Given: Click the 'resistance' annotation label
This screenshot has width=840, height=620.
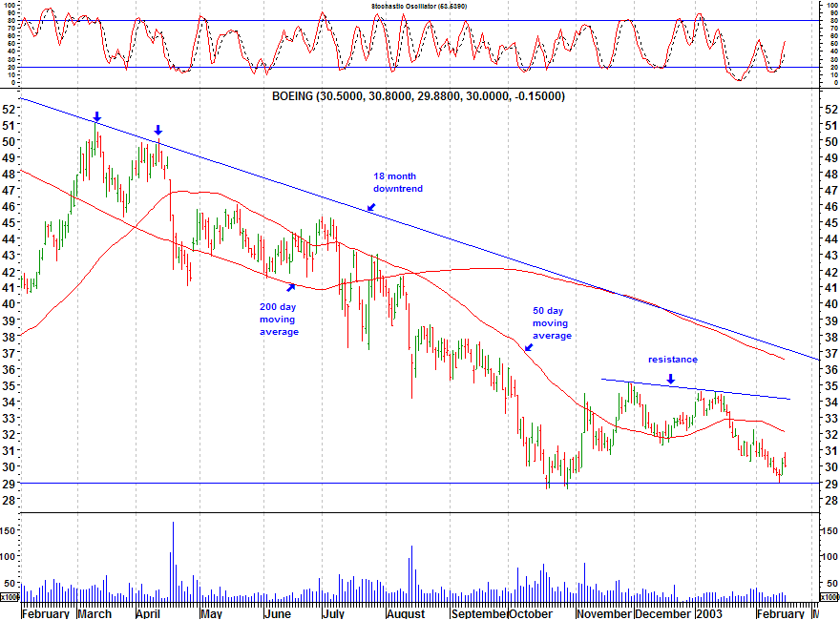Looking at the screenshot, I should [x=673, y=360].
